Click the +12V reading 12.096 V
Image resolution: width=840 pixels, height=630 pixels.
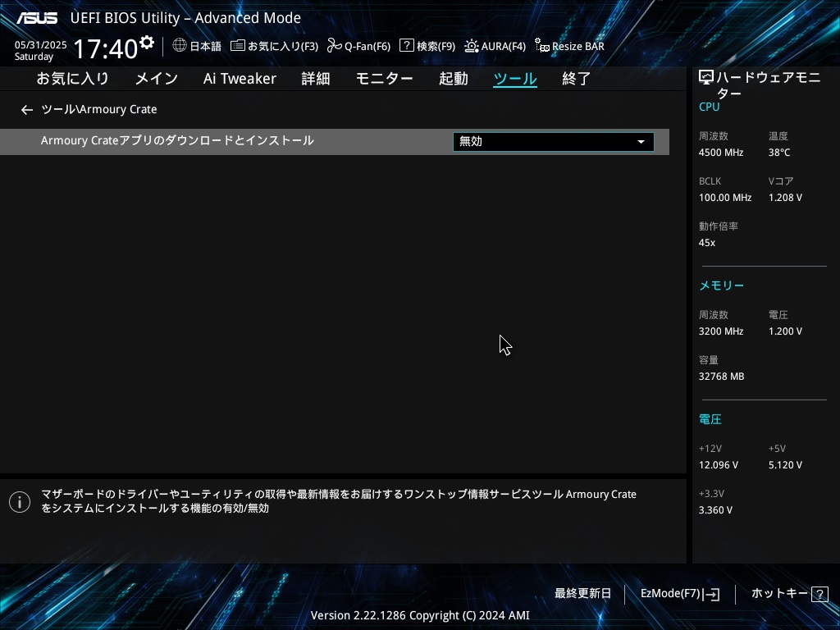pos(718,465)
